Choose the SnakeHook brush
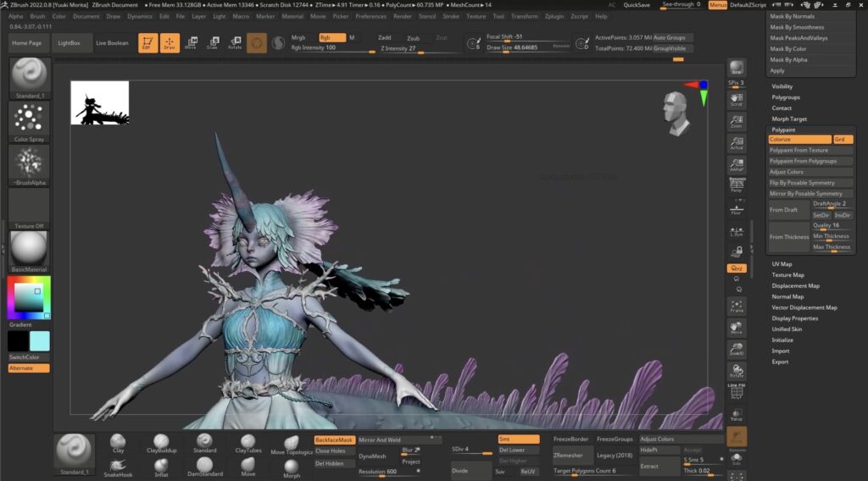 click(x=119, y=467)
